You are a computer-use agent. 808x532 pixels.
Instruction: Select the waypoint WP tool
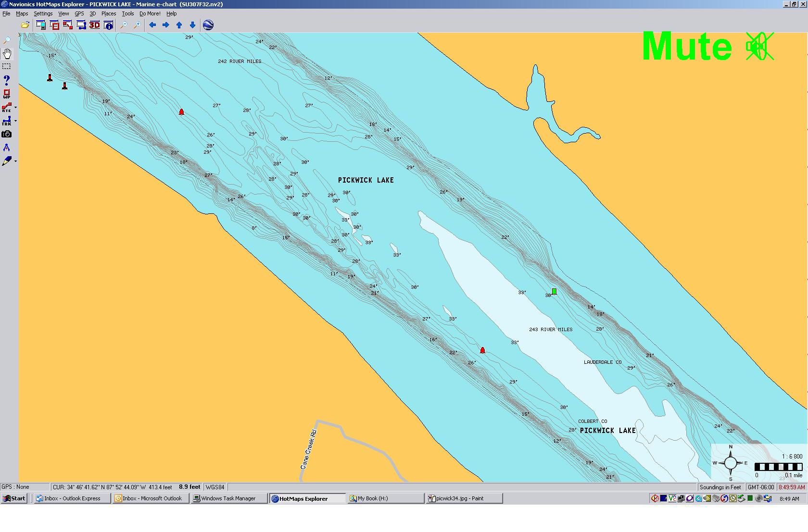coord(7,94)
